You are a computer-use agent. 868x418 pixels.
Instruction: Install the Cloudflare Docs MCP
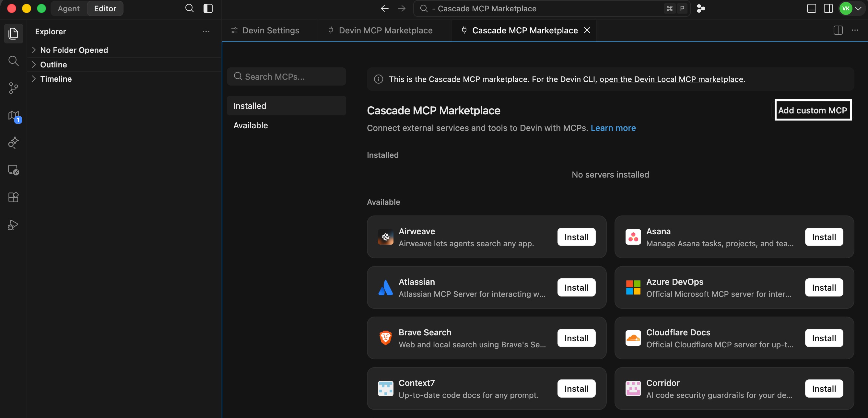[824, 338]
